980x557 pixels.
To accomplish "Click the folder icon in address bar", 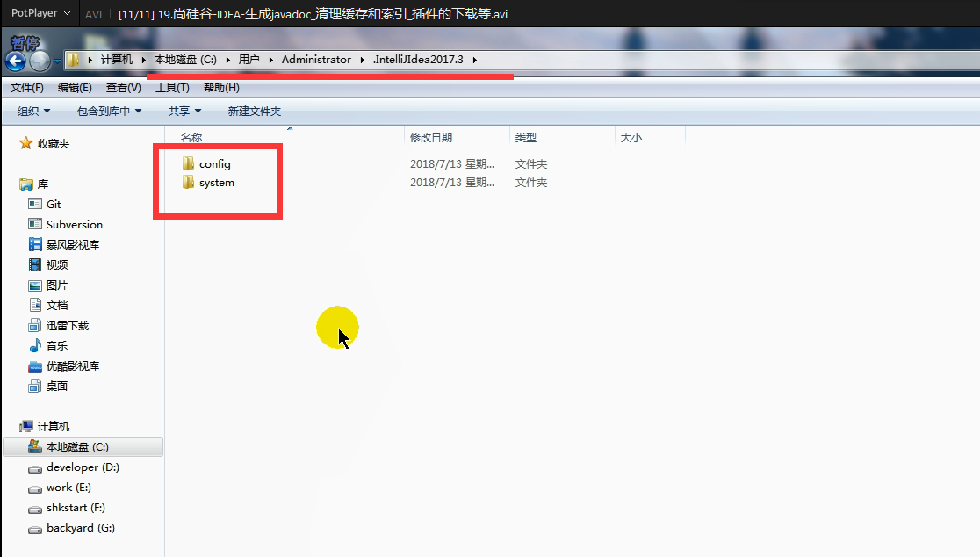I will pyautogui.click(x=73, y=60).
